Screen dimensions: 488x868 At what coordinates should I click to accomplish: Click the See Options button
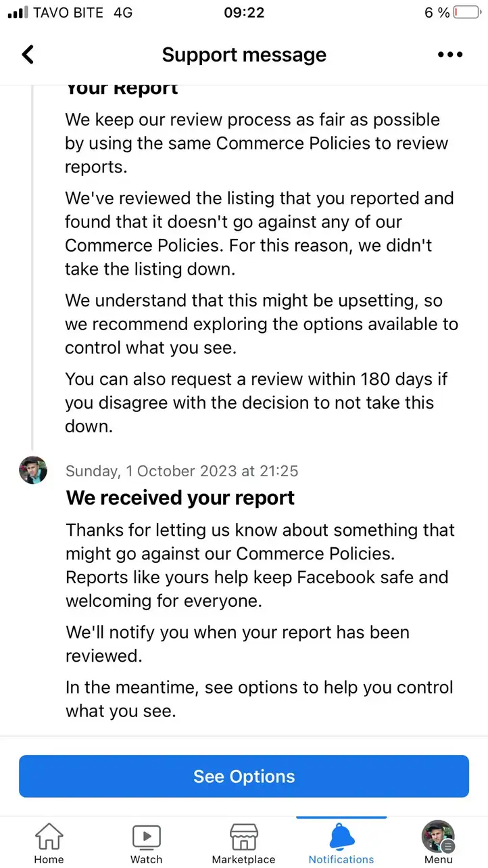pyautogui.click(x=244, y=776)
